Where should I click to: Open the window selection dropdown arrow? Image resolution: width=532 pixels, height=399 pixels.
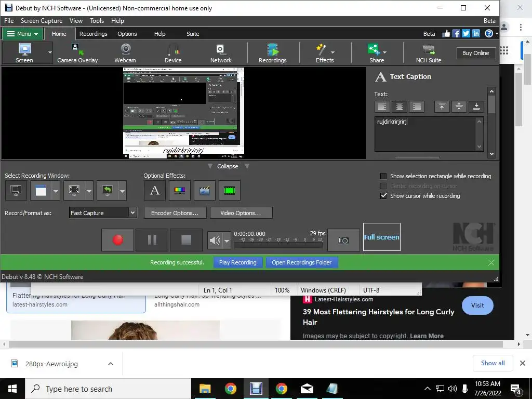56,191
